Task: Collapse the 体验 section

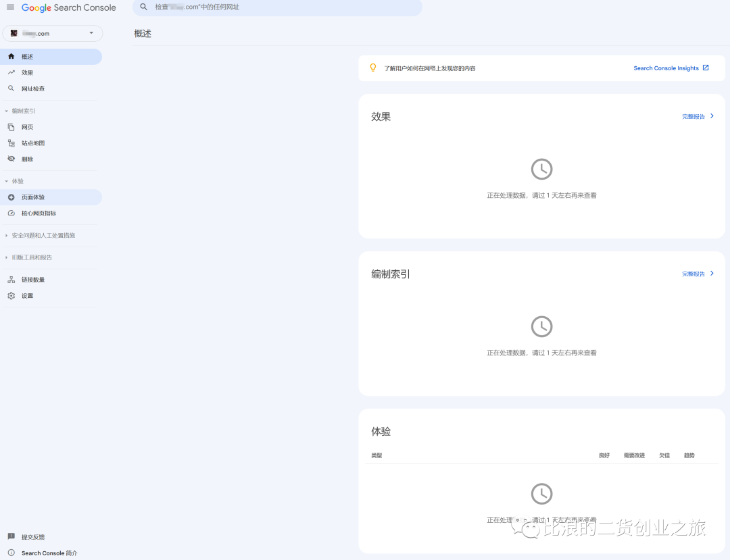Action: click(x=7, y=180)
